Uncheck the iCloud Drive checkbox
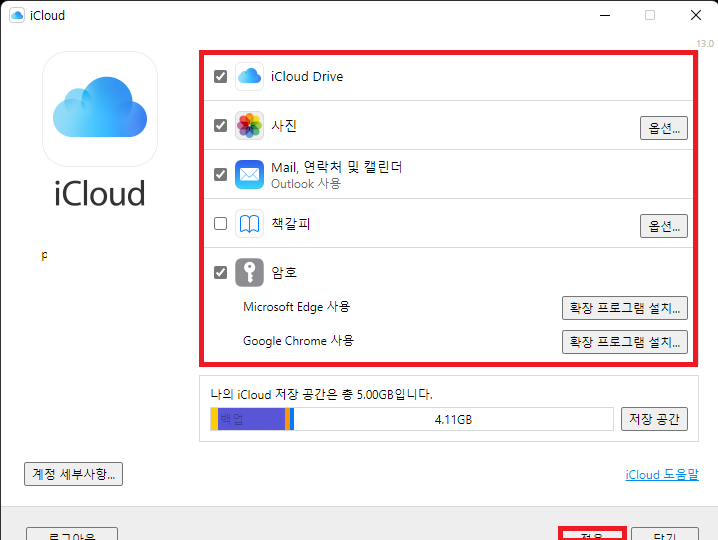The height and width of the screenshot is (540, 718). (x=220, y=76)
